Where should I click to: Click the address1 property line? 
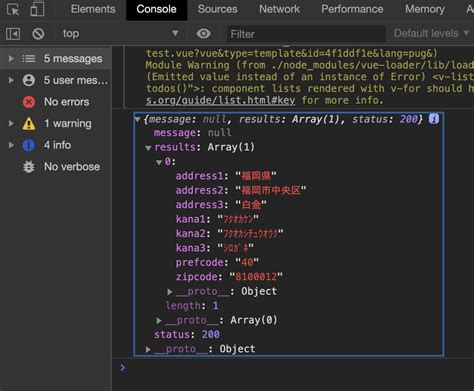coord(226,176)
